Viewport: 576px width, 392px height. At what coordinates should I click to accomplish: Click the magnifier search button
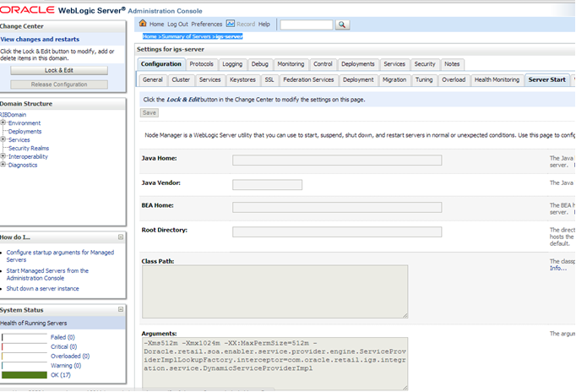(342, 24)
